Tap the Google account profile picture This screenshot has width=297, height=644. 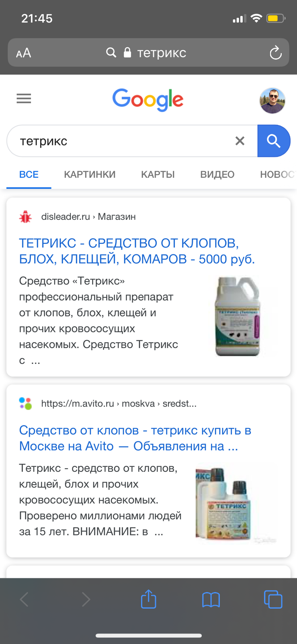272,101
